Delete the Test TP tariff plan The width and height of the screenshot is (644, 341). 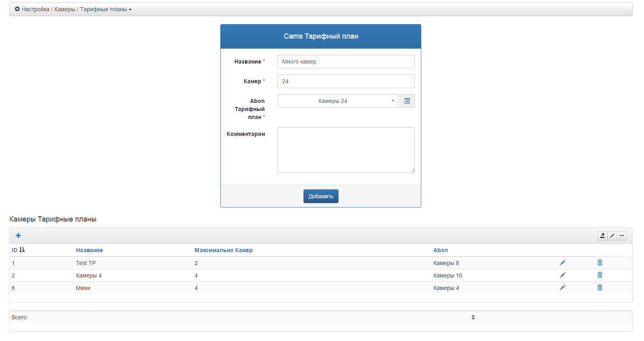(x=600, y=263)
